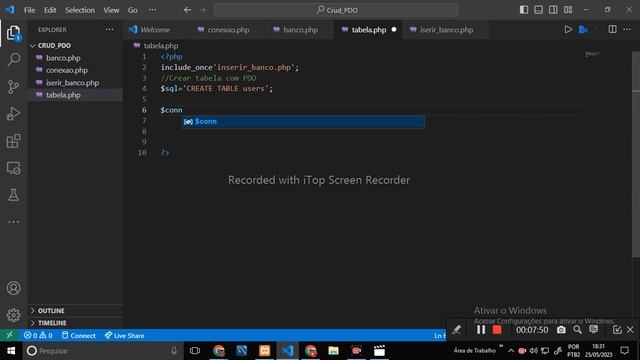Accept the $conn autocomplete suggestion
The image size is (640, 360).
point(303,122)
